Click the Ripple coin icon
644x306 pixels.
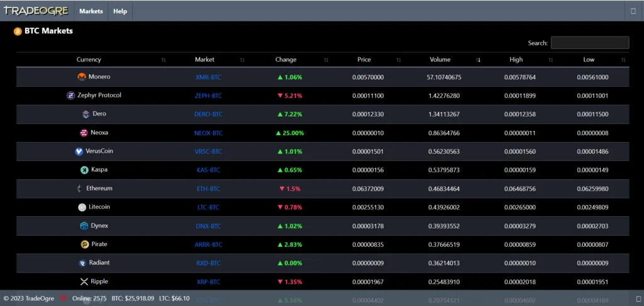click(x=84, y=281)
